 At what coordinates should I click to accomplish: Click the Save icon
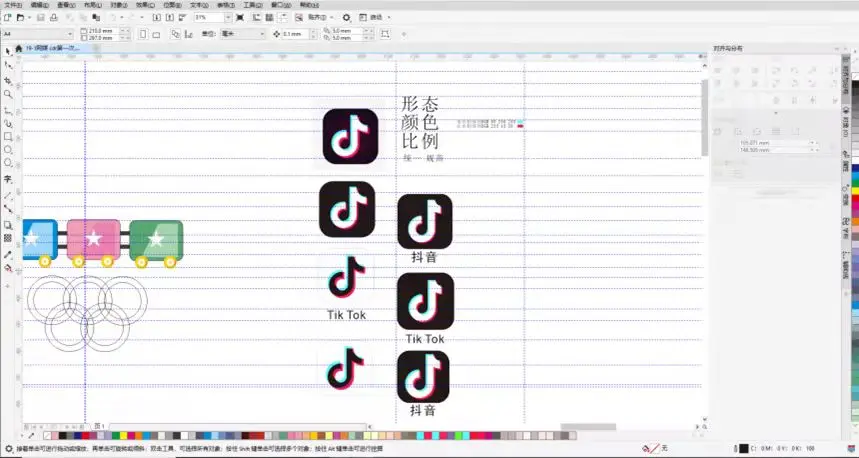[x=41, y=18]
